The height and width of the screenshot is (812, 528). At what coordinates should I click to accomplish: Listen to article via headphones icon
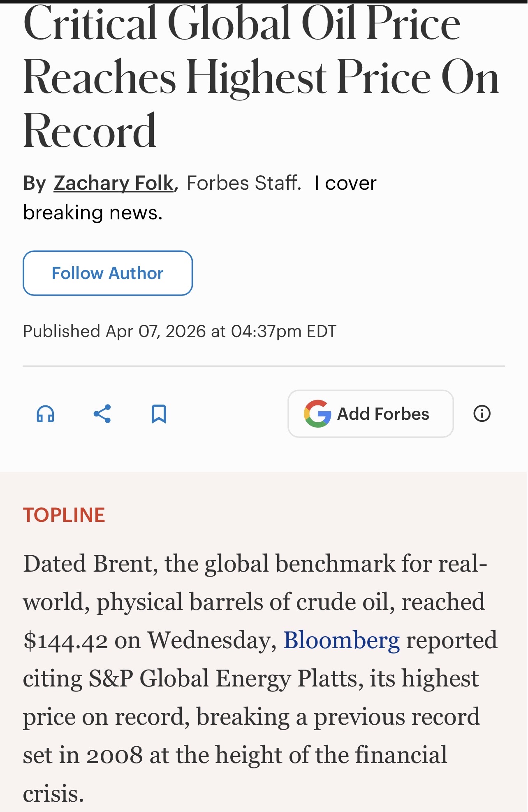click(45, 414)
